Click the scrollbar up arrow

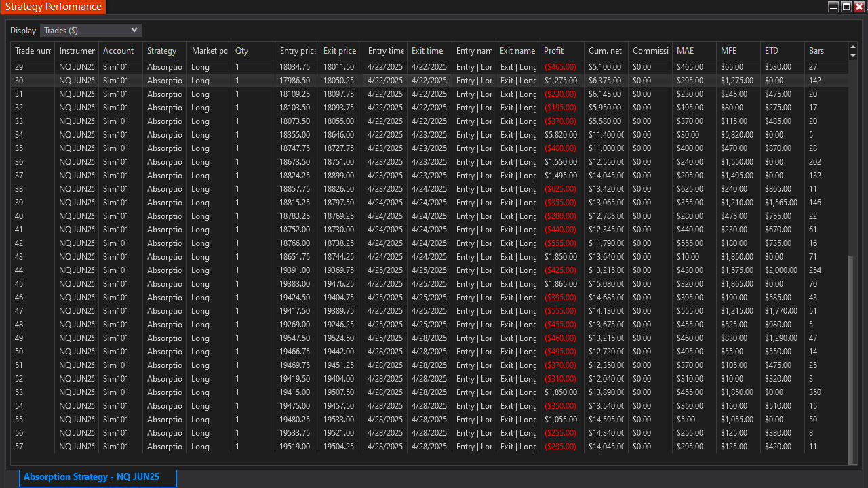(853, 47)
